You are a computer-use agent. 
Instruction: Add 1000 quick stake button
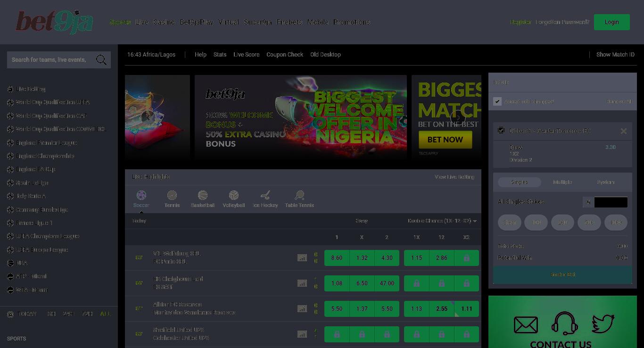616,223
